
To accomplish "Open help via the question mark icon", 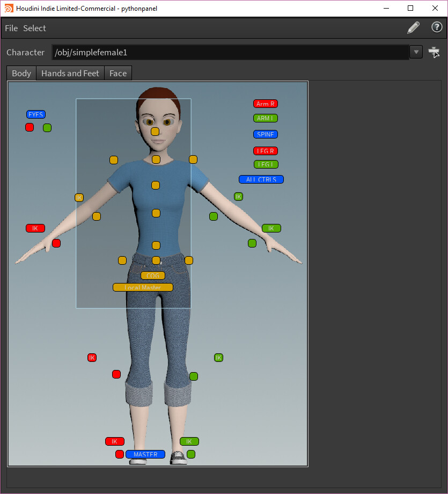I will [x=437, y=27].
